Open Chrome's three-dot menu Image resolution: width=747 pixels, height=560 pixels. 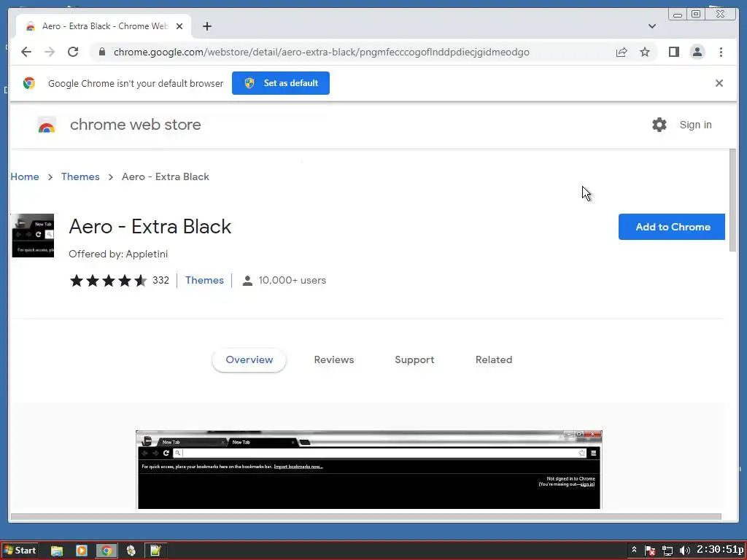click(x=721, y=52)
